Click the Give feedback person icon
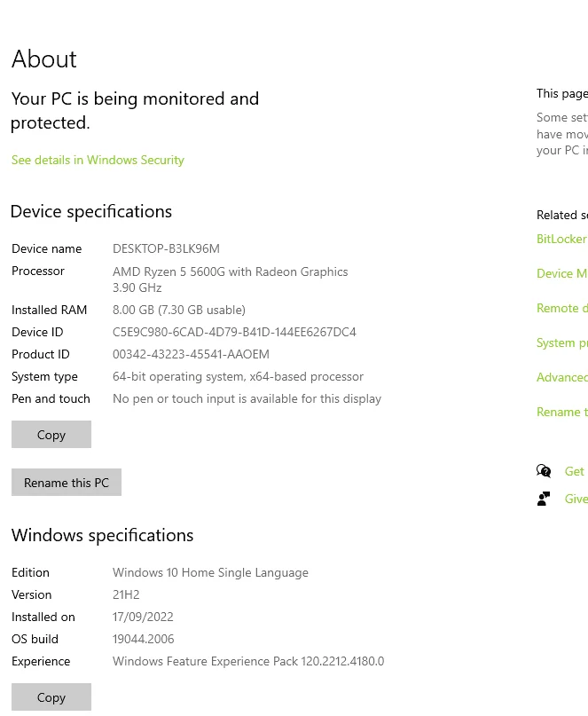Screen dimensions: 588x716 [x=544, y=499]
